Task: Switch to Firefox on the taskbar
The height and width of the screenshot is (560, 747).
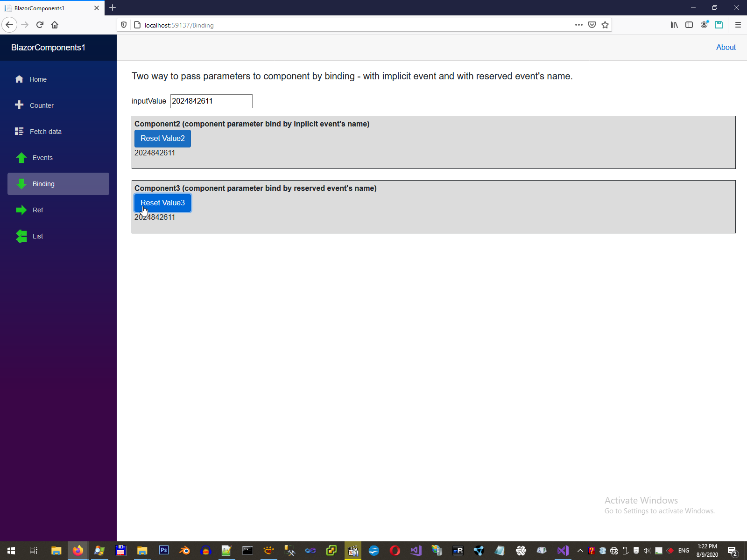Action: click(78, 551)
